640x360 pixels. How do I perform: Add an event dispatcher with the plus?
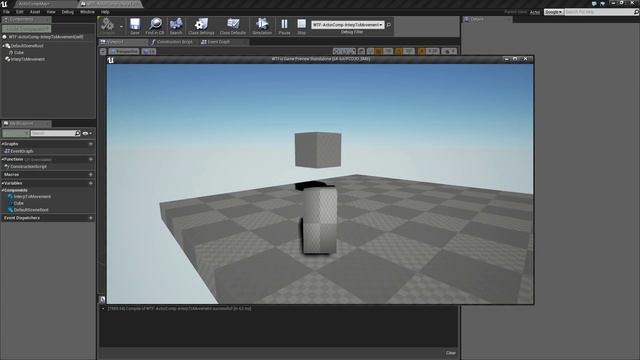[91, 218]
